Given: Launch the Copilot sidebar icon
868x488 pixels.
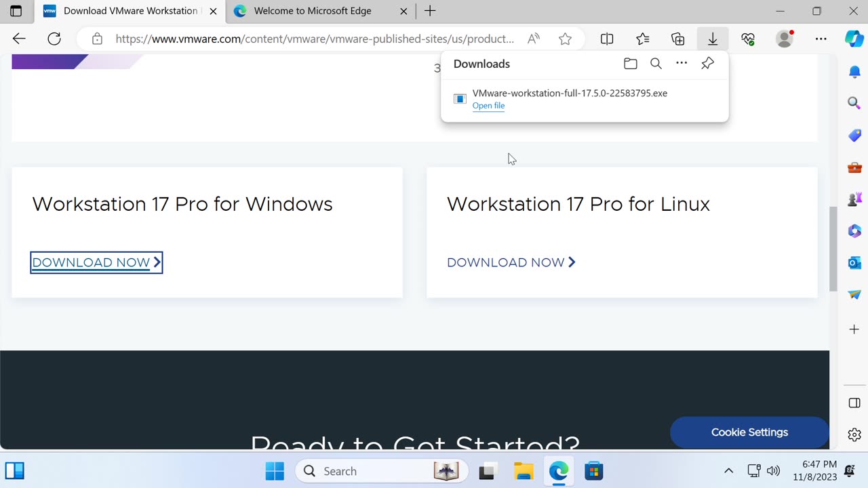Looking at the screenshot, I should [854, 39].
